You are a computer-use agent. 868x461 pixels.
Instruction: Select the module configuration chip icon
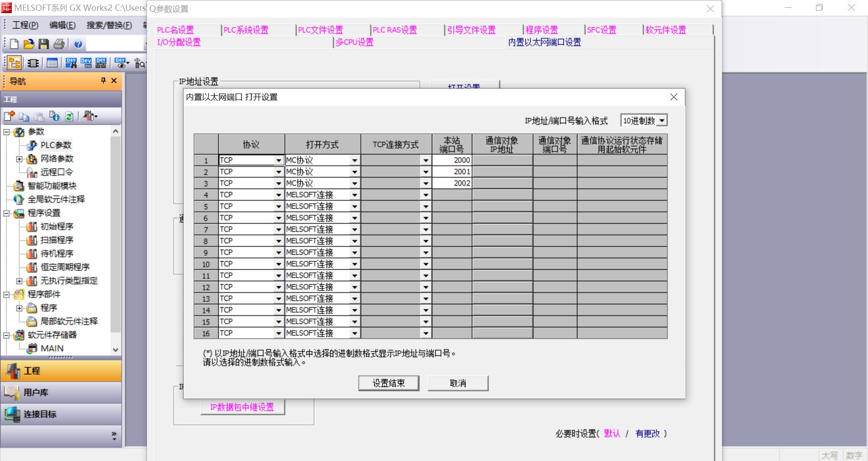[32, 63]
